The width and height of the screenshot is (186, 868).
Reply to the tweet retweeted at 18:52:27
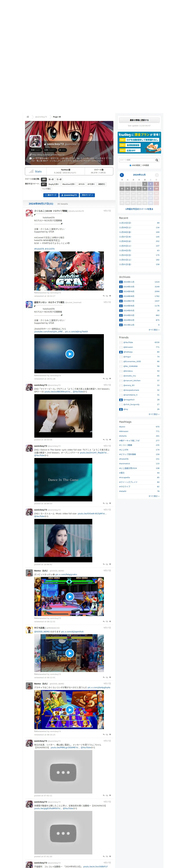[x=104, y=296]
